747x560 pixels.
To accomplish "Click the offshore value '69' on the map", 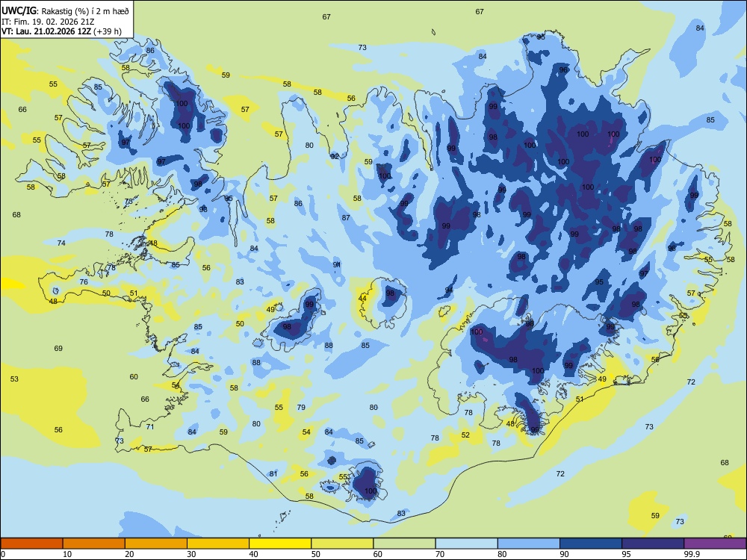I will pos(58,348).
